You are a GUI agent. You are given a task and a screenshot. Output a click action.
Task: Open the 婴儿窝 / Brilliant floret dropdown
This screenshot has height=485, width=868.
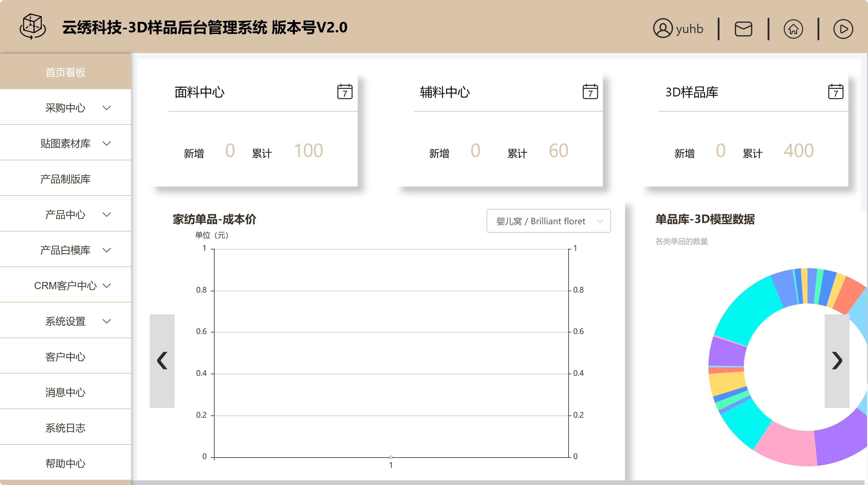(548, 221)
